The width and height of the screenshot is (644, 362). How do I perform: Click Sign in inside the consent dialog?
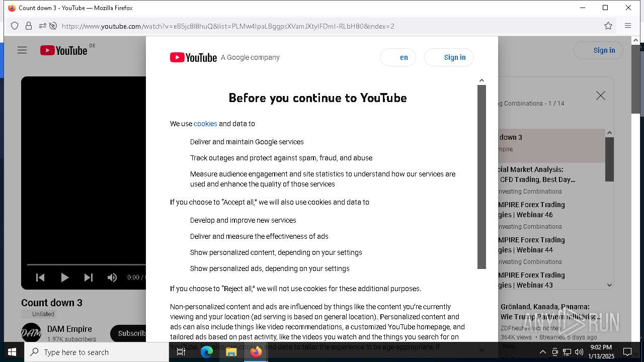(449, 57)
